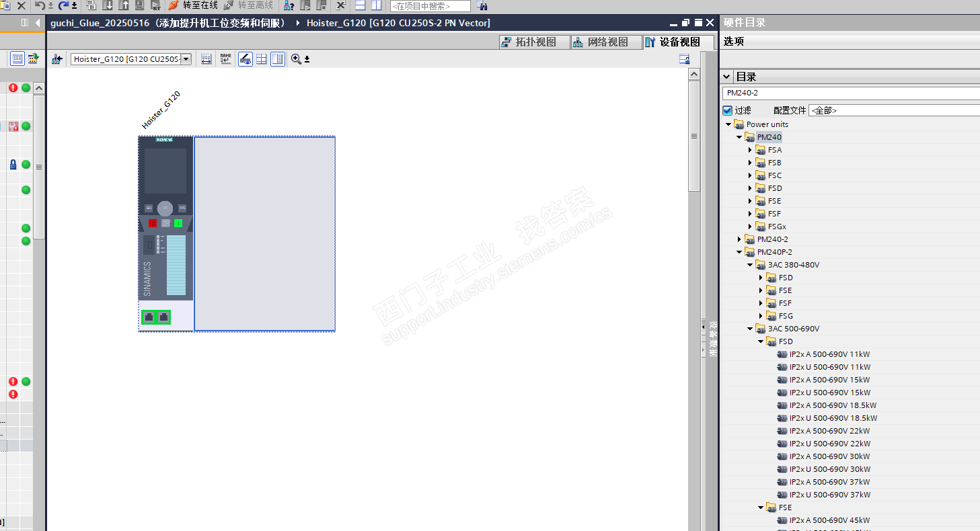Click the start simulation monitor icon
This screenshot has width=980, height=531.
[x=140, y=5]
